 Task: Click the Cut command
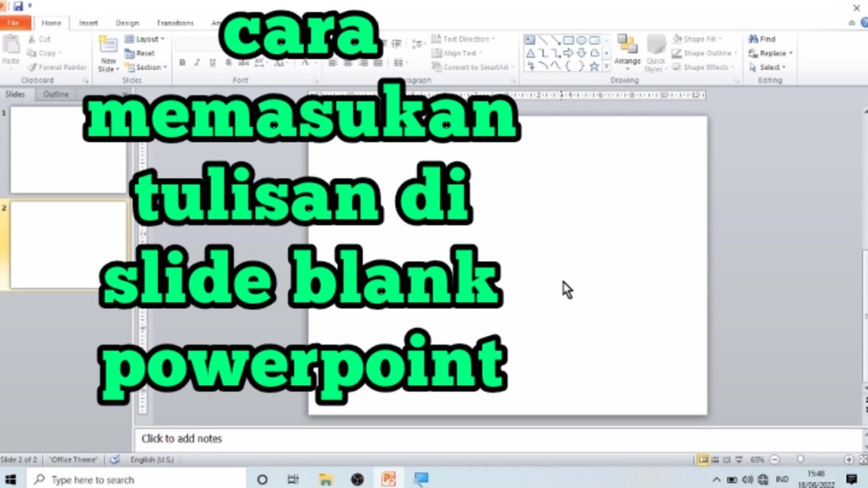click(39, 39)
